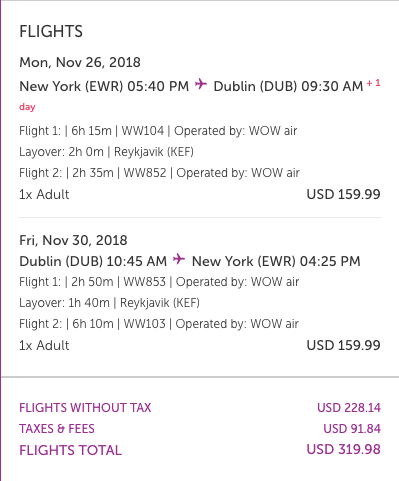Click FLIGHTS TOTAL amount USD 319.98
Viewport: 399px width, 481px height.
coord(343,450)
